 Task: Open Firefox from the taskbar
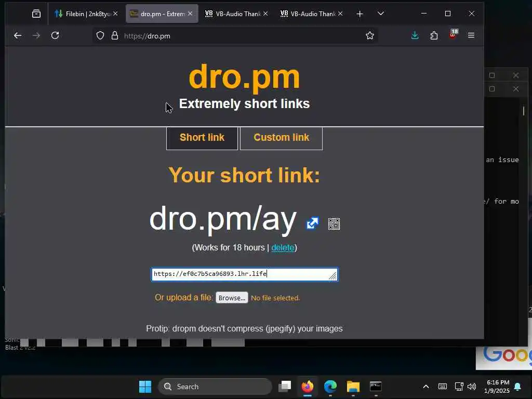tap(308, 387)
